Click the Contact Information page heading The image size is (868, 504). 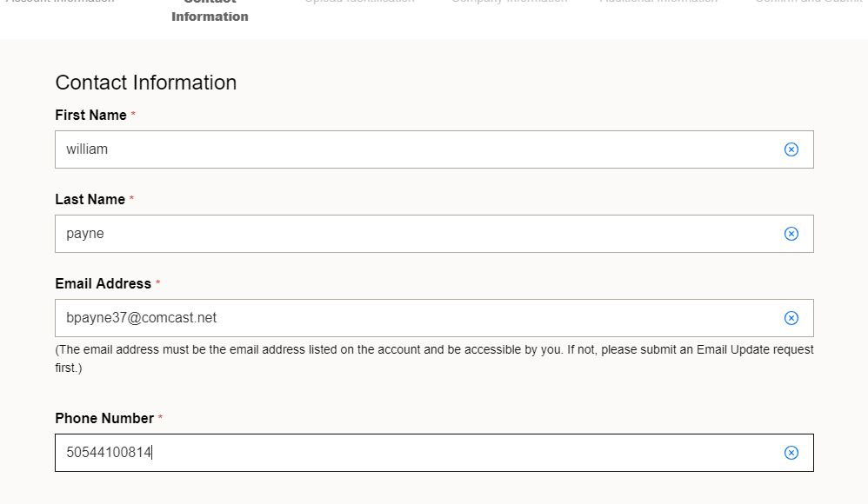pyautogui.click(x=146, y=83)
